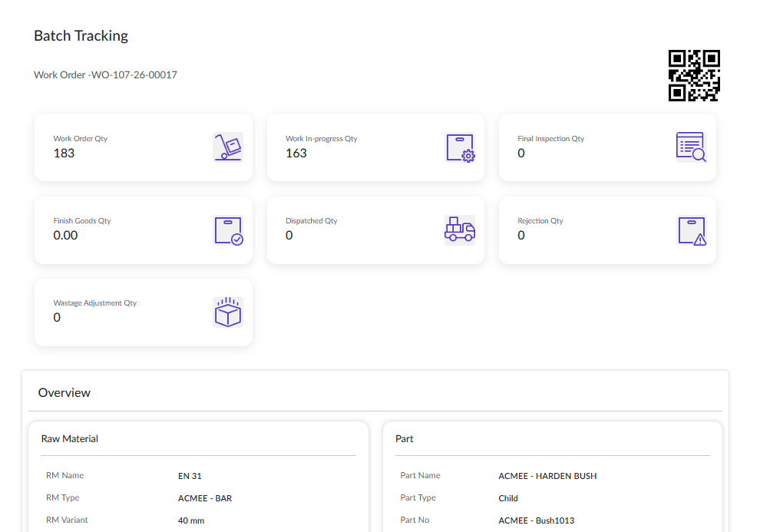Image resolution: width=760 pixels, height=532 pixels.
Task: Click the Dispatched Qty value 0
Action: (289, 236)
